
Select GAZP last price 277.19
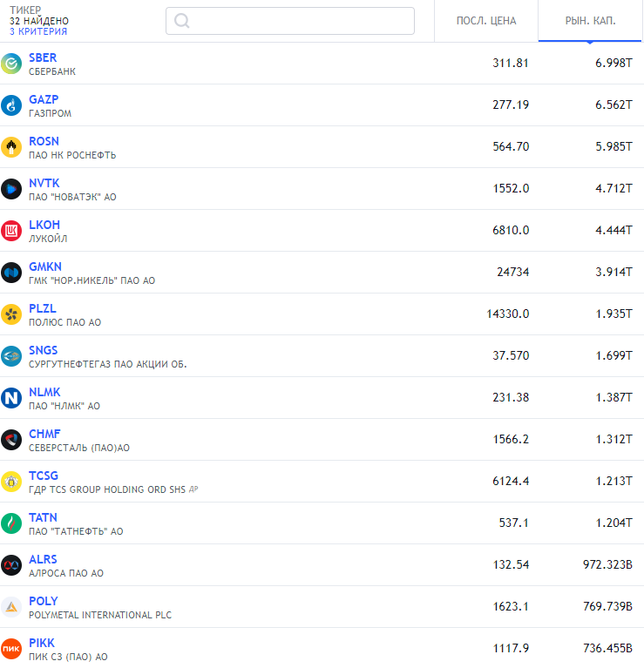click(x=511, y=105)
